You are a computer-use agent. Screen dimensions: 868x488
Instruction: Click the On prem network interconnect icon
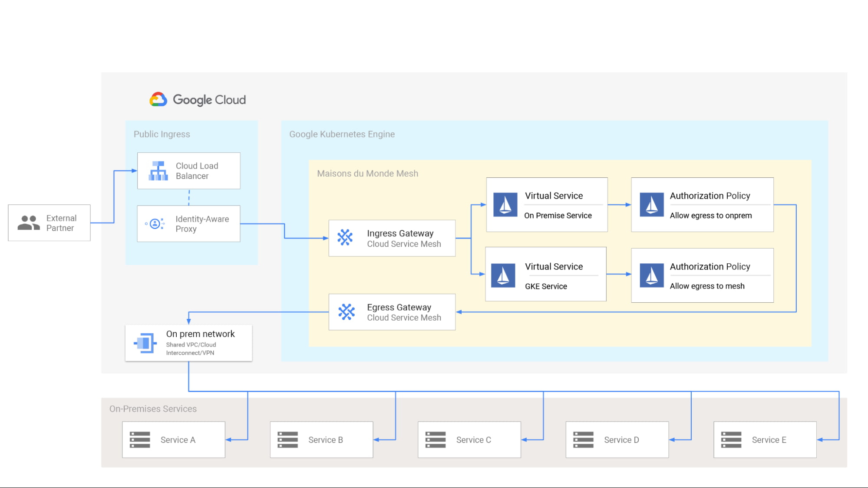(145, 343)
